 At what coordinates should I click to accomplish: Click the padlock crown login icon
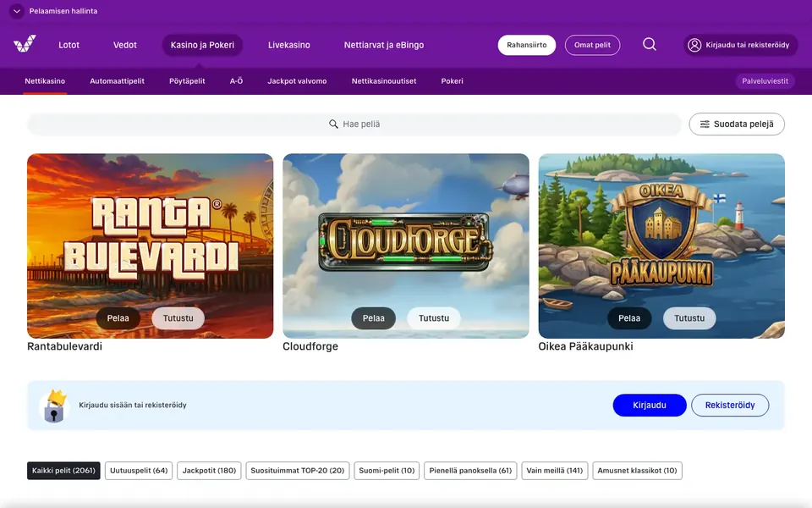pos(54,406)
